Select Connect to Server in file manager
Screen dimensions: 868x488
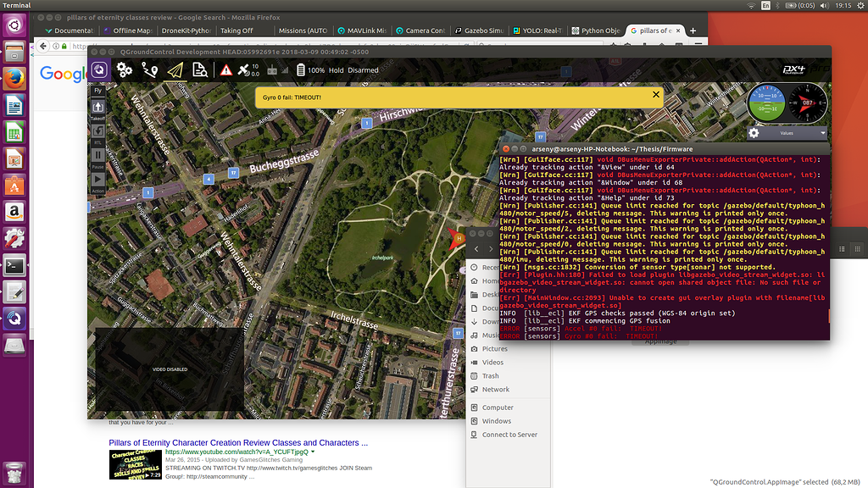[x=509, y=435]
